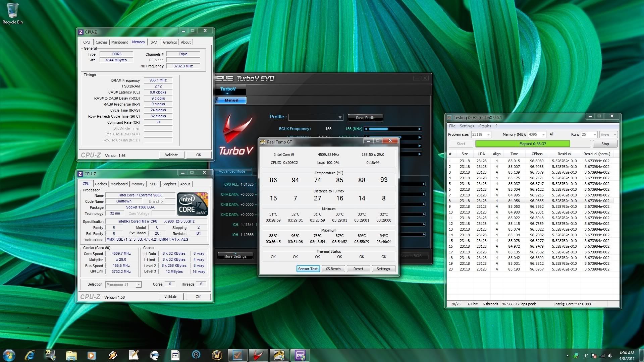Launch World of Warcraft from taskbar
644x362 pixels.
click(x=217, y=355)
